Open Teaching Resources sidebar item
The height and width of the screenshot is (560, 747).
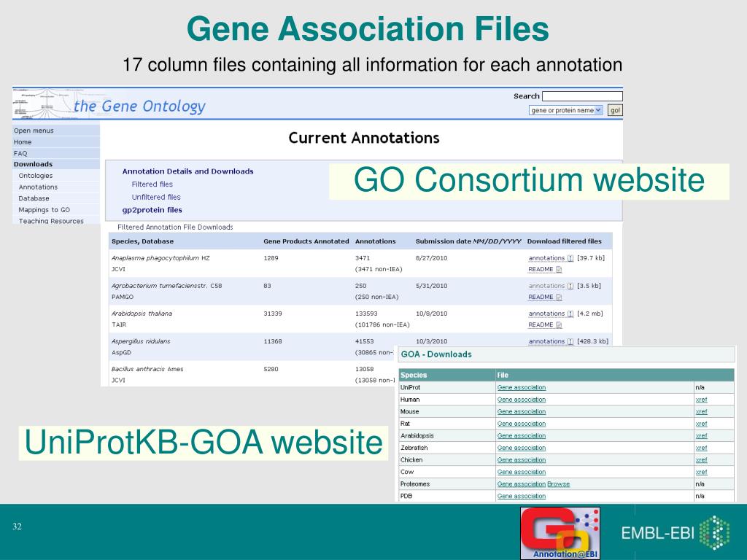click(x=50, y=221)
